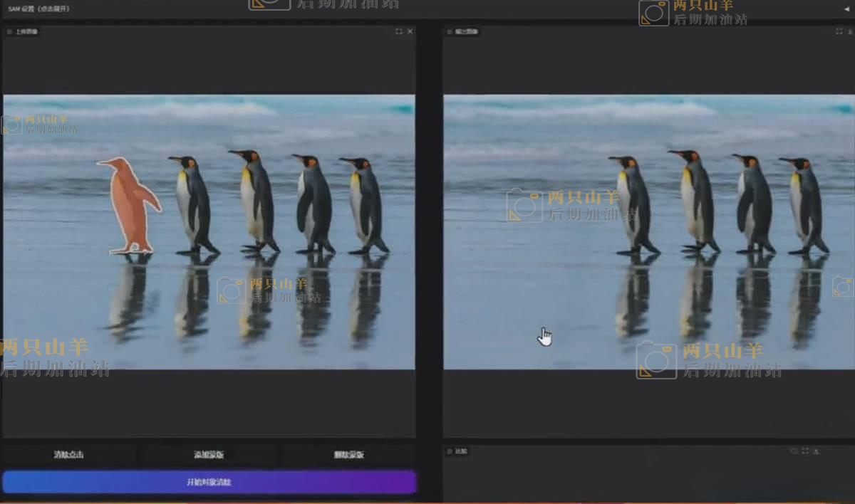This screenshot has width=855, height=504.
Task: Click the first icon in the 比较 panel header
Action: click(x=794, y=451)
